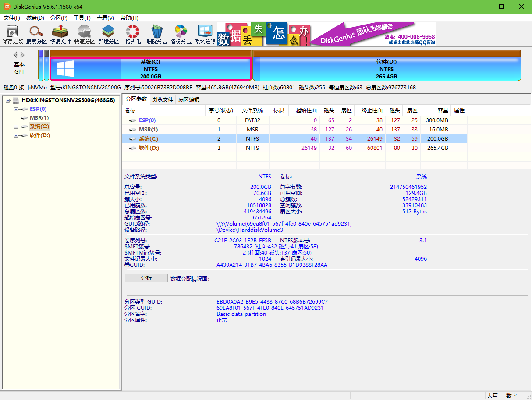Expand the ESP(0) tree node
Viewport: 532px width, 400px height.
pos(16,109)
